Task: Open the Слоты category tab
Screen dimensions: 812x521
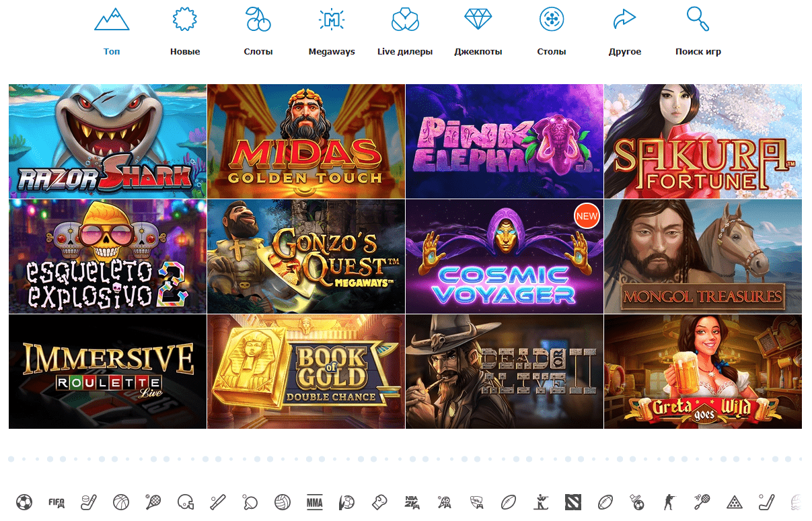Action: point(258,32)
